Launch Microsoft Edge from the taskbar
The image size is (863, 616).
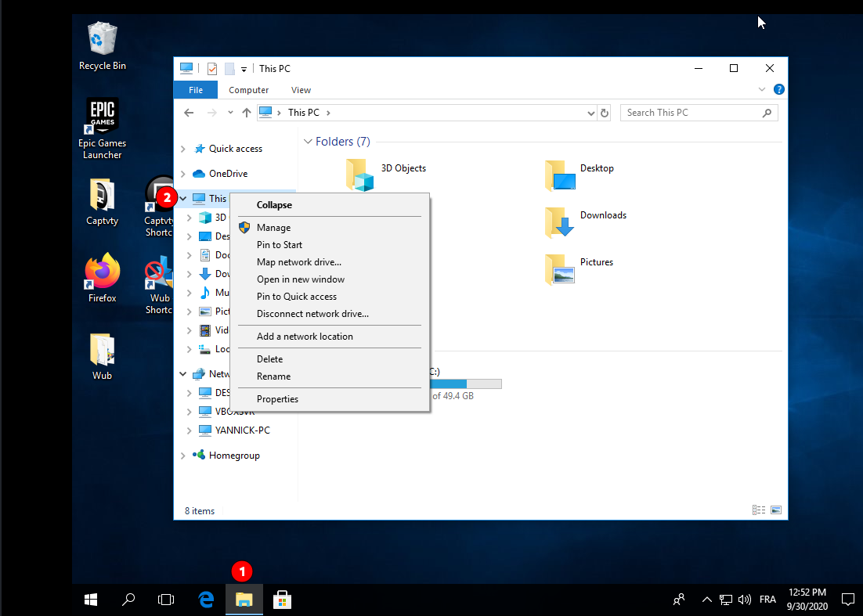click(x=206, y=600)
